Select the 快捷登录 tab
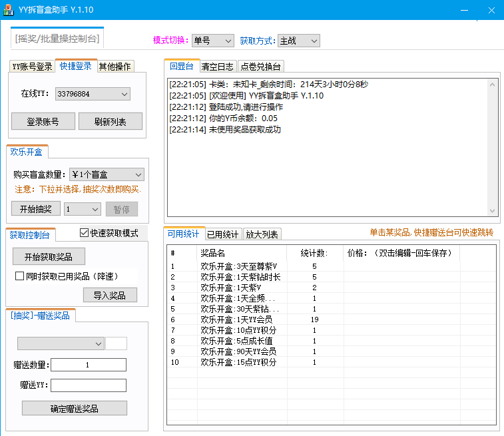504x436 pixels. [x=76, y=66]
